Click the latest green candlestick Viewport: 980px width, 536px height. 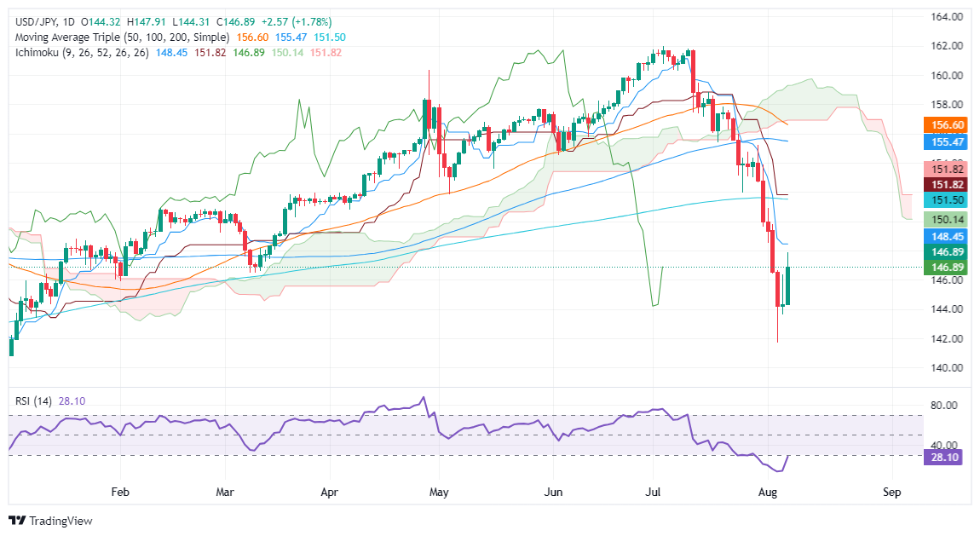[788, 285]
